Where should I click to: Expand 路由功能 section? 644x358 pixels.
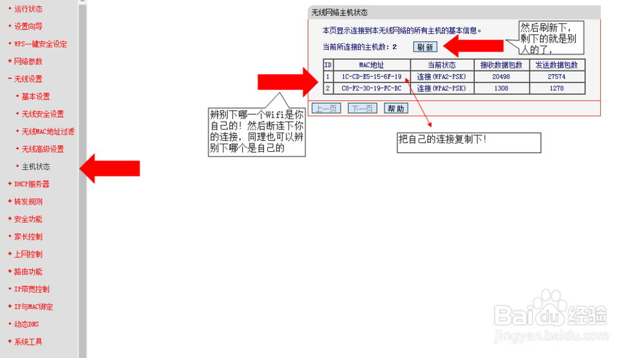[x=28, y=272]
